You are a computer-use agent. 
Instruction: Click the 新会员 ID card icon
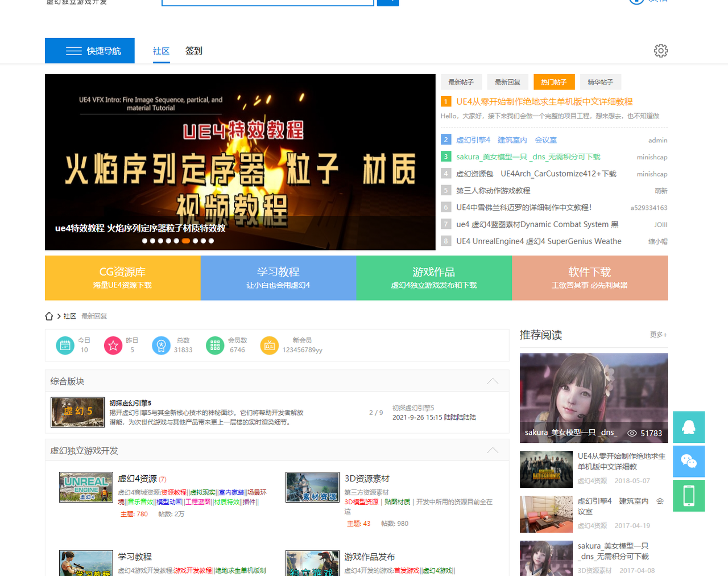coord(270,345)
